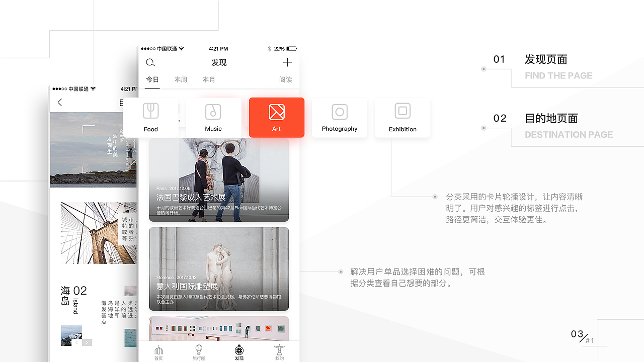Screen dimensions: 644x362
Task: Switch to the 本月 tab
Action: (x=209, y=79)
